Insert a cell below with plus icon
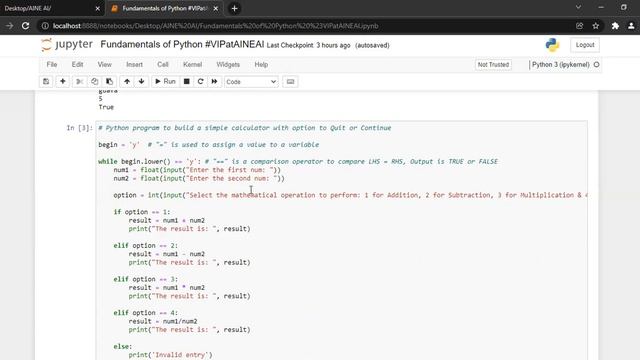Screen dimensions: 640x360 (x=62, y=82)
